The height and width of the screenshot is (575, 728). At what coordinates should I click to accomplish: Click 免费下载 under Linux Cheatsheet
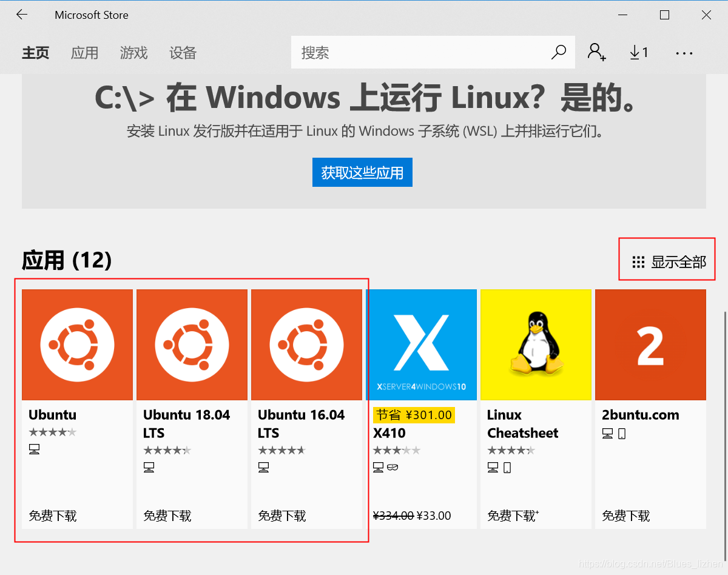pos(513,516)
